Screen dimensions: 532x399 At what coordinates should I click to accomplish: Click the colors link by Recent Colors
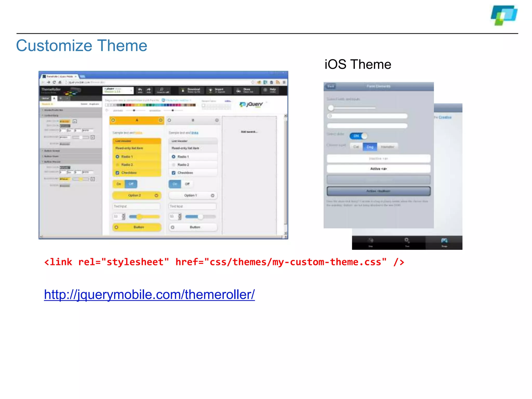(x=228, y=101)
